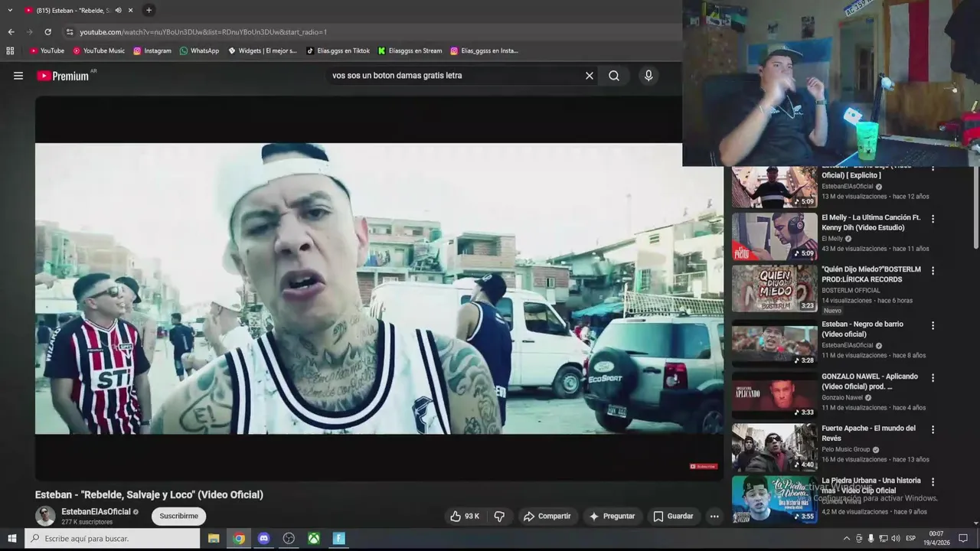Open options for La Piedra Urbana video
980x551 pixels.
point(933,482)
